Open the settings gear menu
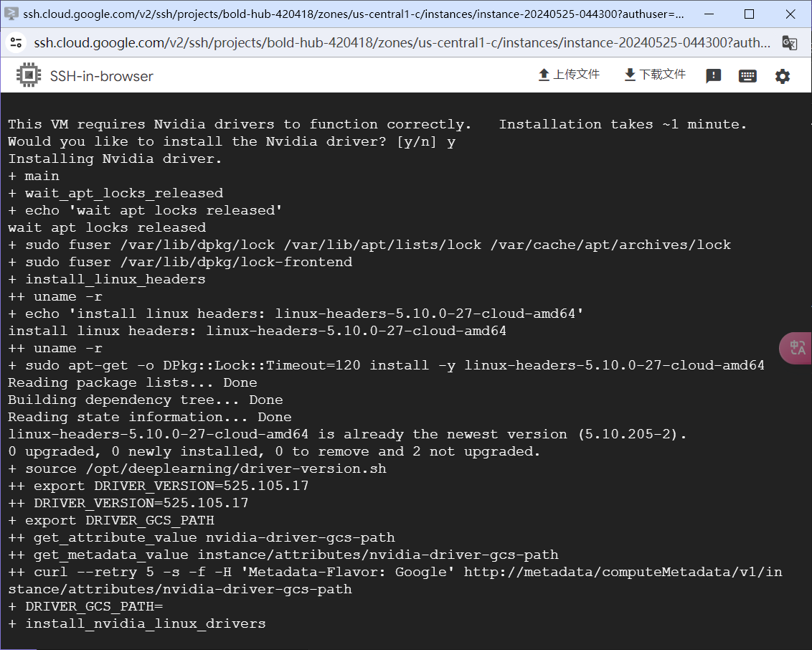Viewport: 812px width, 650px height. (782, 76)
